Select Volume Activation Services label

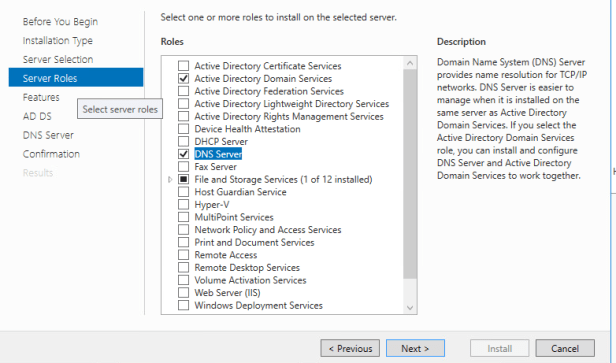[250, 280]
